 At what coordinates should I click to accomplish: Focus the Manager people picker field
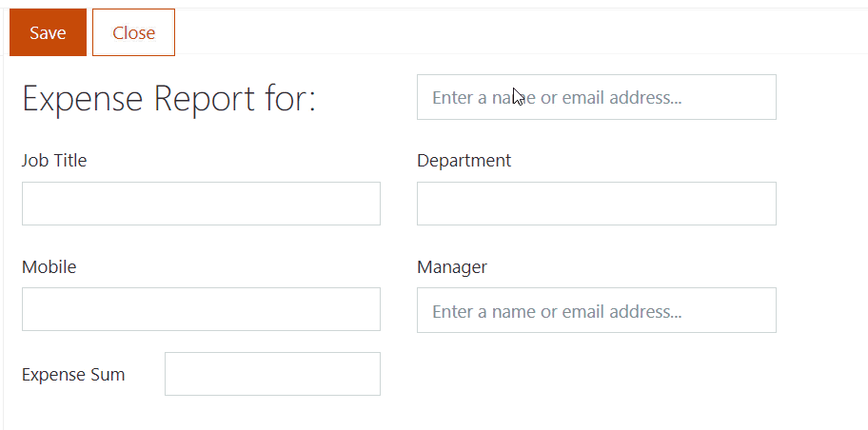coord(596,310)
